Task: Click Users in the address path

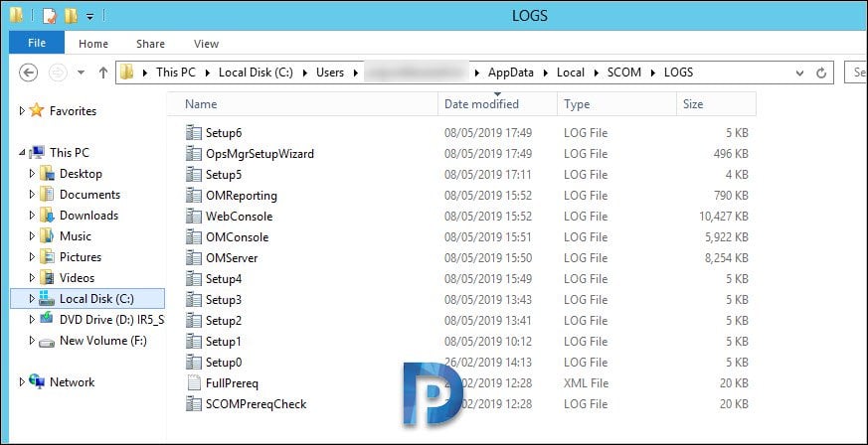Action: click(330, 73)
